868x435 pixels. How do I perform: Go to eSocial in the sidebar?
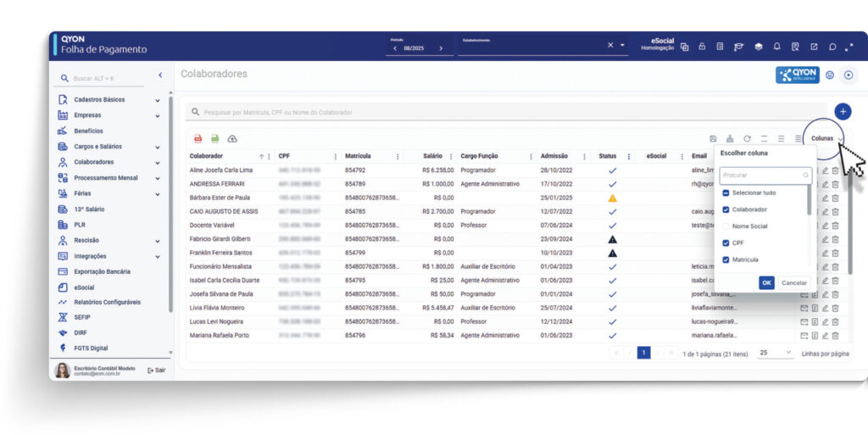84,287
